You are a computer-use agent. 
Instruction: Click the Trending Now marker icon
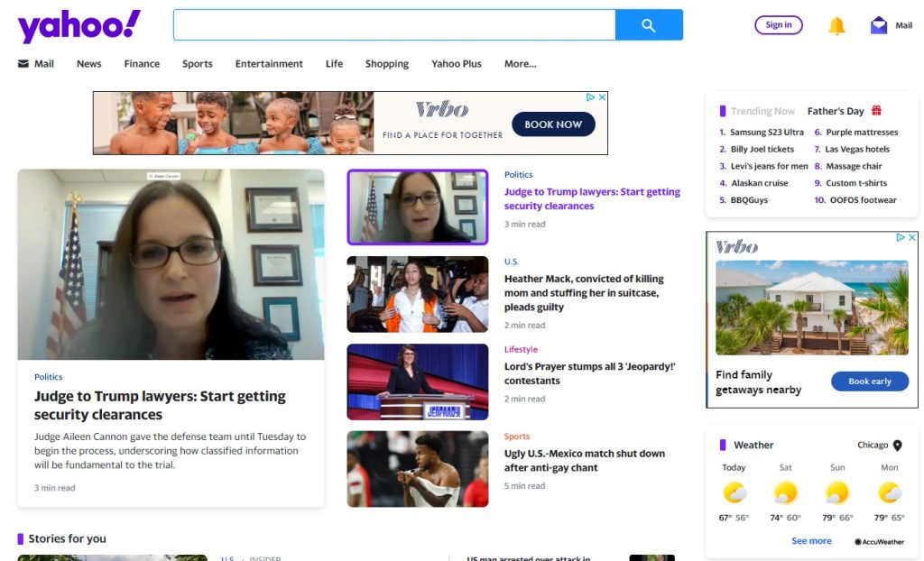click(x=721, y=110)
